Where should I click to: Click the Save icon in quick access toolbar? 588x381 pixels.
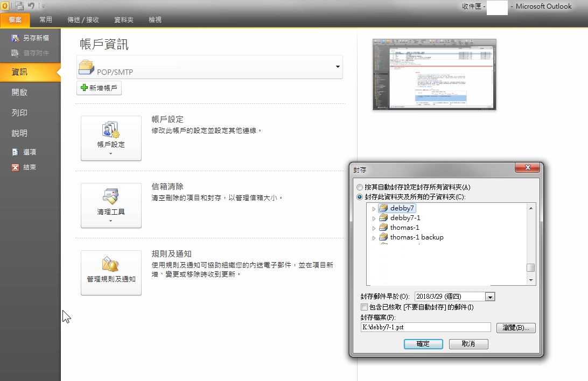click(18, 5)
